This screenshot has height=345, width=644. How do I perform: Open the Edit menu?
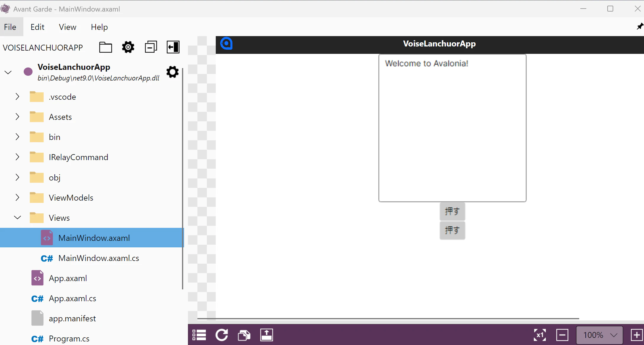point(38,27)
